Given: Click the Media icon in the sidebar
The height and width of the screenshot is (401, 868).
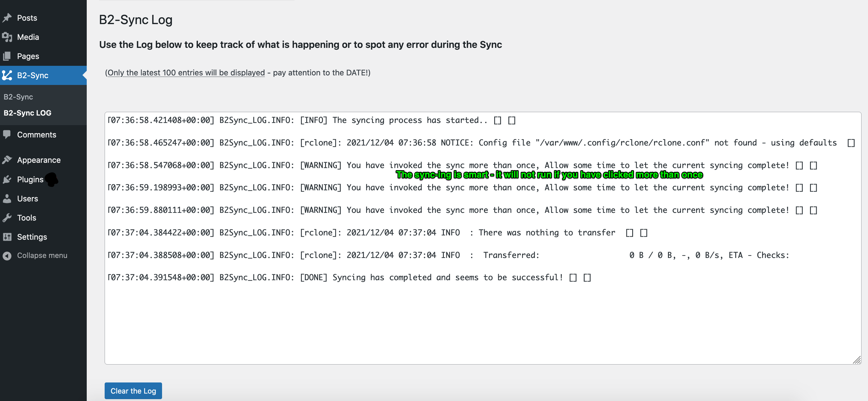Looking at the screenshot, I should click(7, 37).
